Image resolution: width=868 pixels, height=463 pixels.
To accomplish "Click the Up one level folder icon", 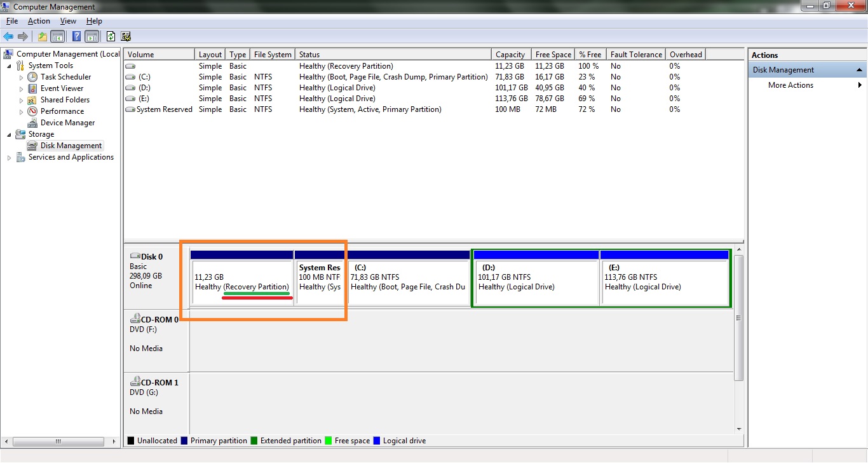I will tap(43, 36).
